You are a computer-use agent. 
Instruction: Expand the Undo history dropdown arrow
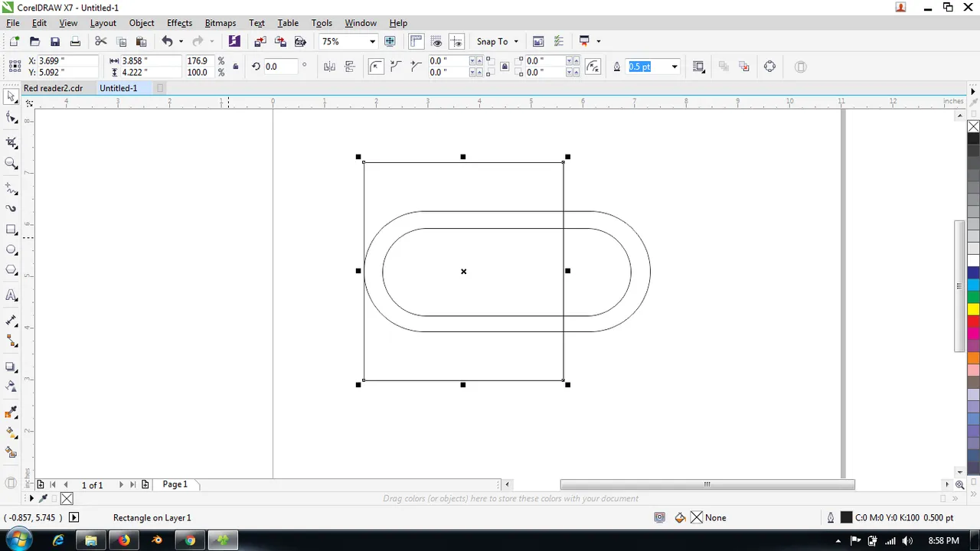181,41
